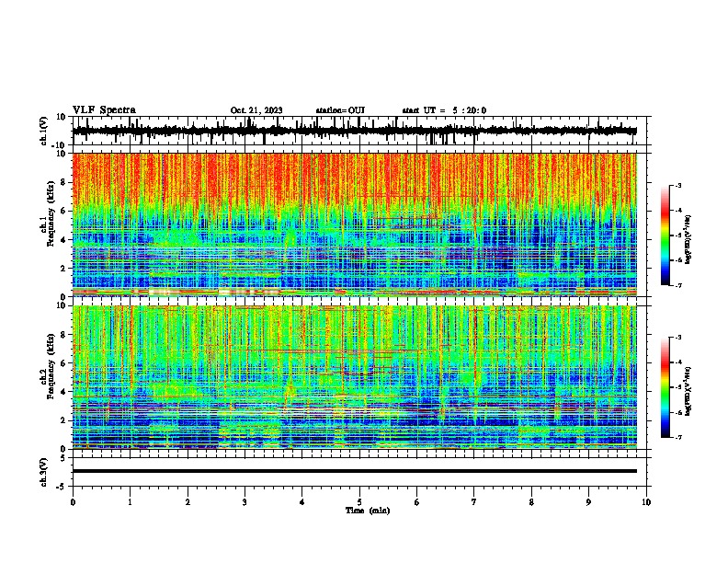728x563 pixels.
Task: Click the "Time (min)" axis title
Action: pyautogui.click(x=368, y=511)
